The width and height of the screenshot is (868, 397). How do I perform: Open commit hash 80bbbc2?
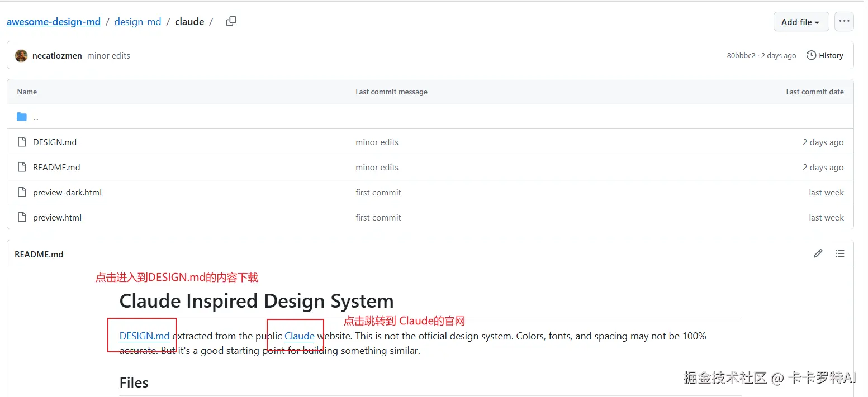tap(741, 56)
